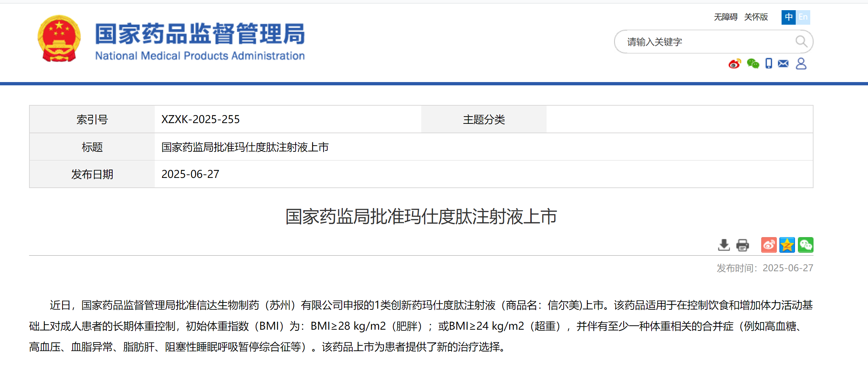Print the article with printer icon

742,245
